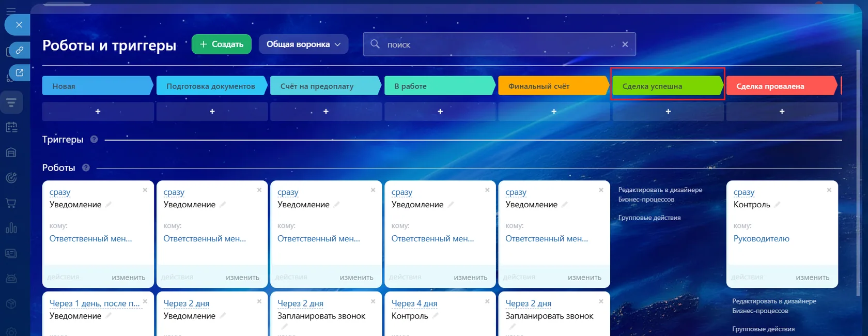Open page in new window icon
Image resolution: width=868 pixels, height=336 pixels.
19,72
